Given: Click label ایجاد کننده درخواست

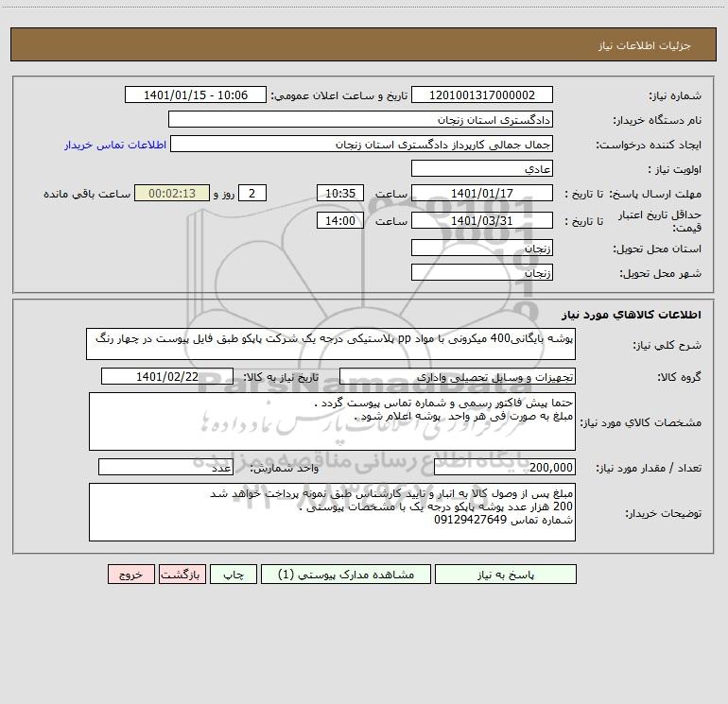Looking at the screenshot, I should [x=649, y=146].
